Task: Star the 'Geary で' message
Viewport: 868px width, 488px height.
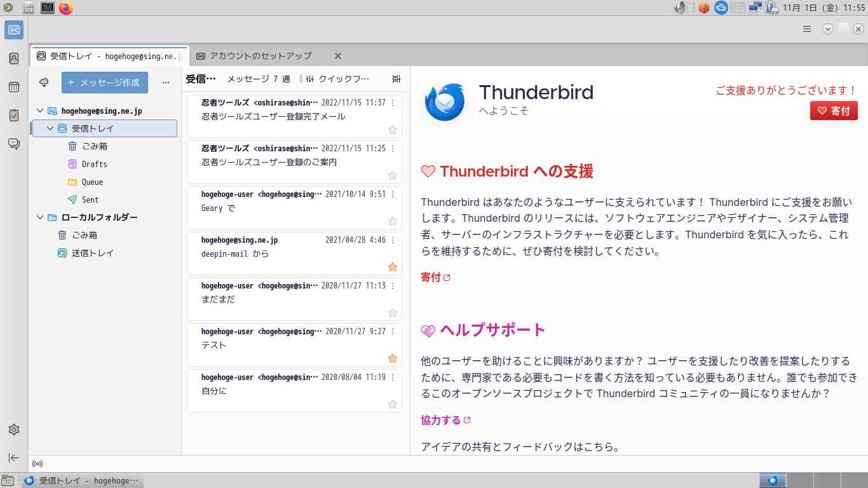Action: click(393, 221)
